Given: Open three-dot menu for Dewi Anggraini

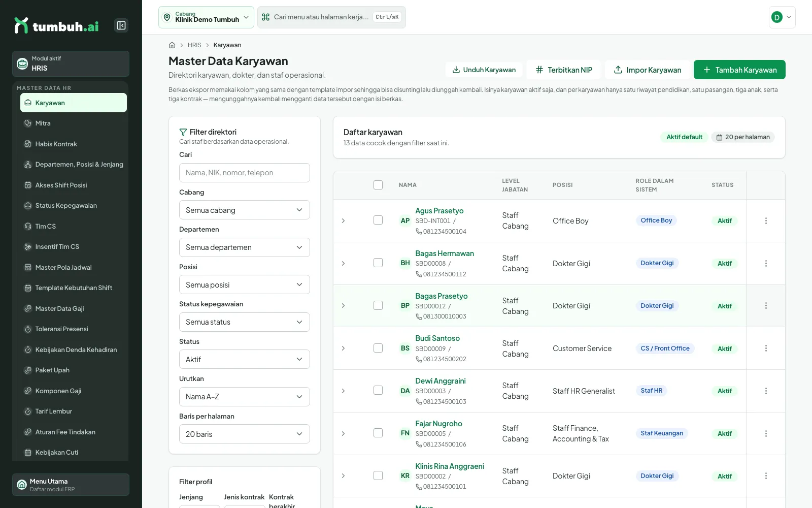Looking at the screenshot, I should point(766,391).
